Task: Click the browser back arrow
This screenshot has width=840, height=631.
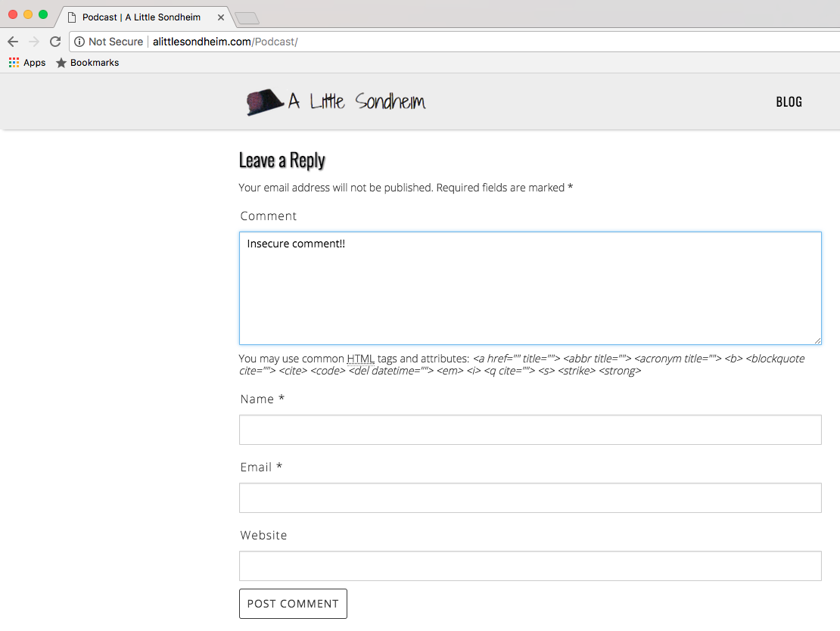Action: [13, 42]
